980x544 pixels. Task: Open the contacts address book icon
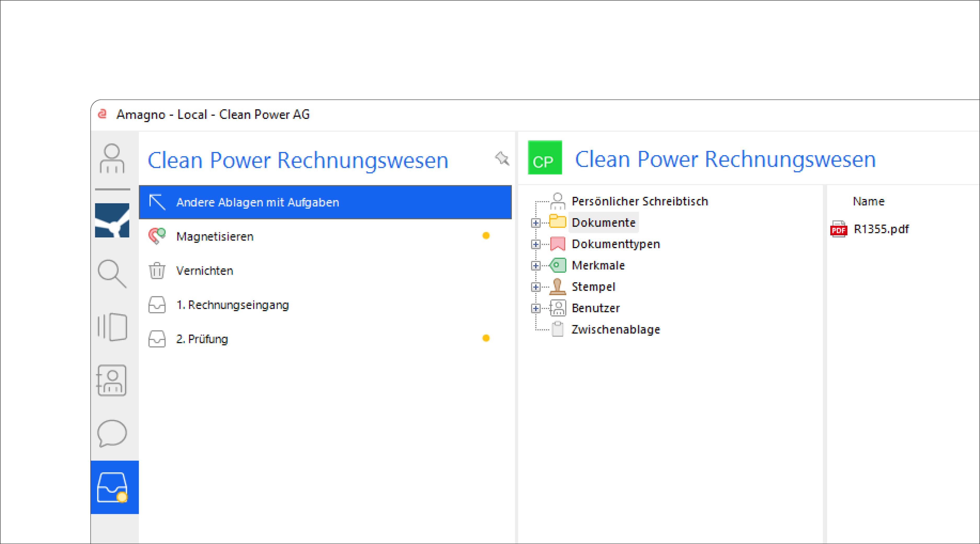pos(112,381)
